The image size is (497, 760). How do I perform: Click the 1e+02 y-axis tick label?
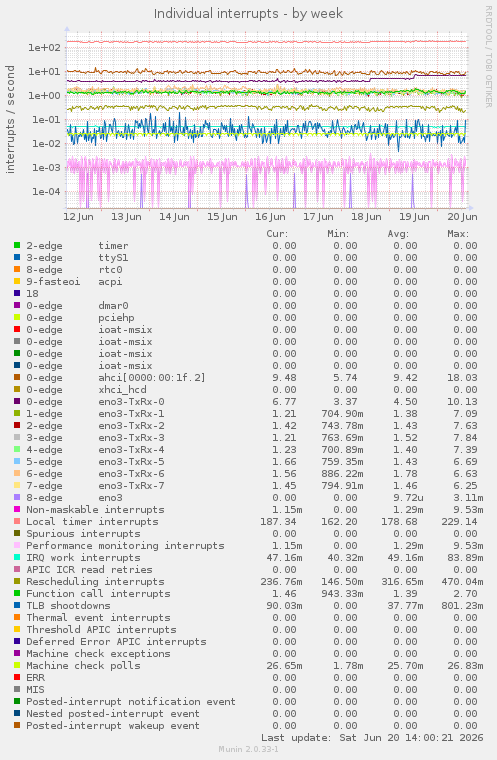click(44, 48)
